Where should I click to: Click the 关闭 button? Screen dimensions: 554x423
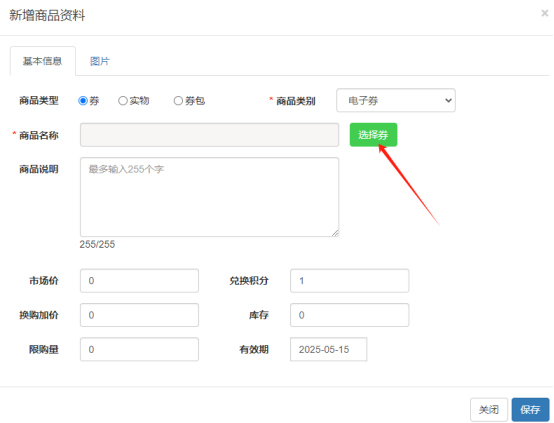point(489,410)
